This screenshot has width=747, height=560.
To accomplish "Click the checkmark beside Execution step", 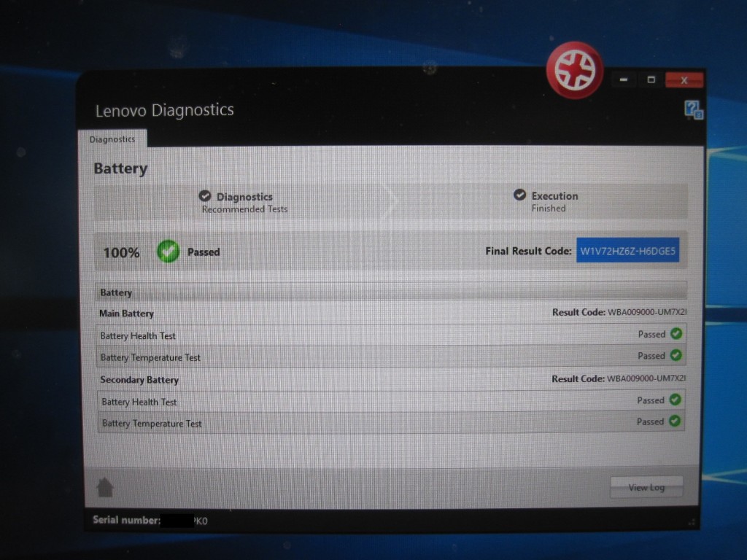I will (x=519, y=195).
